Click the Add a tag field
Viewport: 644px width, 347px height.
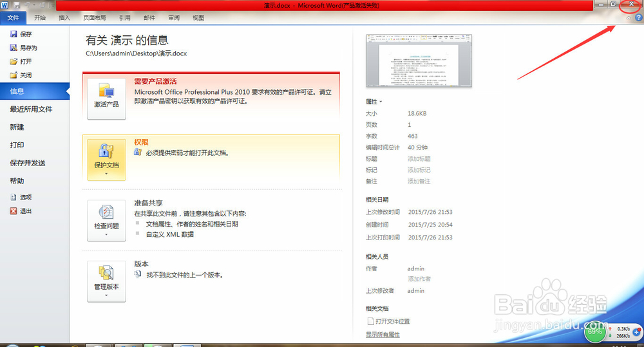[x=419, y=169]
